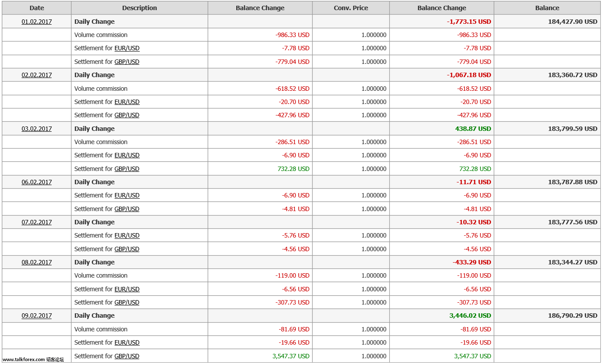Open the 07.02.2017 date link
The image size is (603, 364).
[x=37, y=222]
